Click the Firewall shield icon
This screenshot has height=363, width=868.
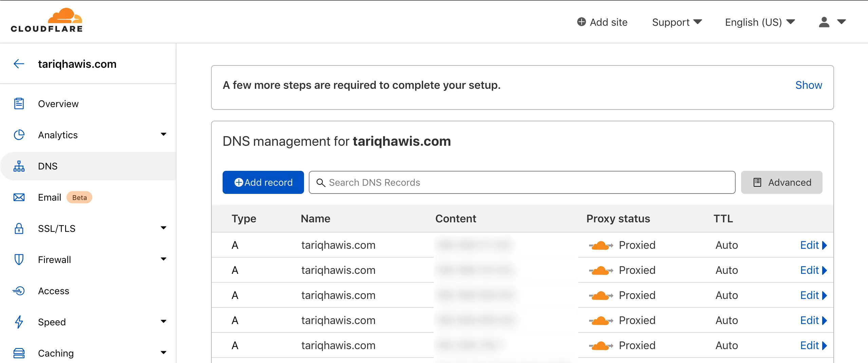point(19,260)
